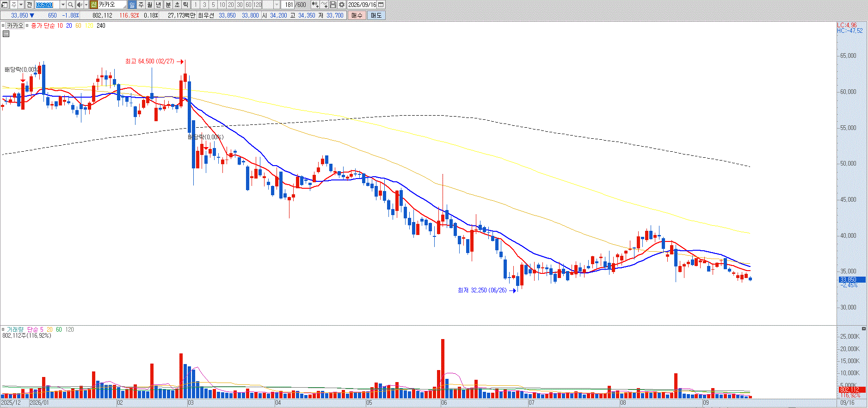Select the weekly (주) chart period
This screenshot has height=408, width=868.
(141, 5)
